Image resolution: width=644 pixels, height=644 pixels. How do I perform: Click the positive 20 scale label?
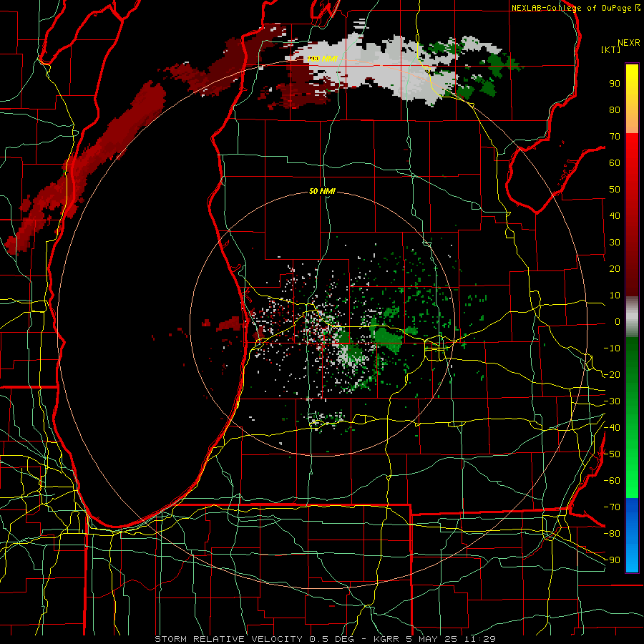pyautogui.click(x=615, y=268)
